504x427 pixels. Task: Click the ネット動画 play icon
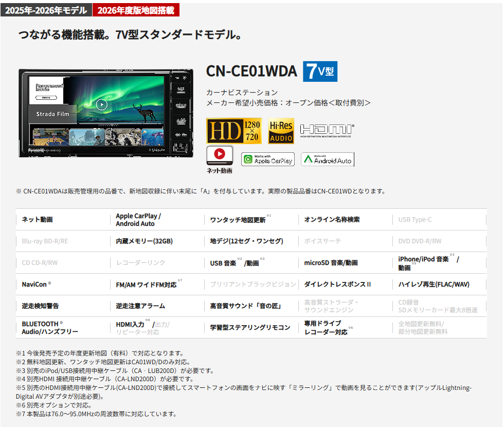pyautogui.click(x=220, y=159)
